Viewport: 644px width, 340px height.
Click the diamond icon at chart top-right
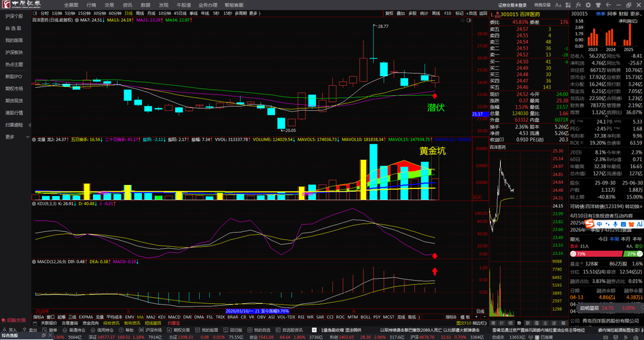pyautogui.click(x=463, y=20)
